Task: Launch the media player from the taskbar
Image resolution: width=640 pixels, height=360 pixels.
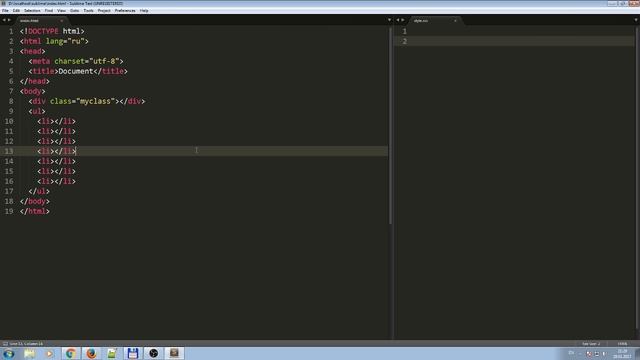Action: [49, 353]
